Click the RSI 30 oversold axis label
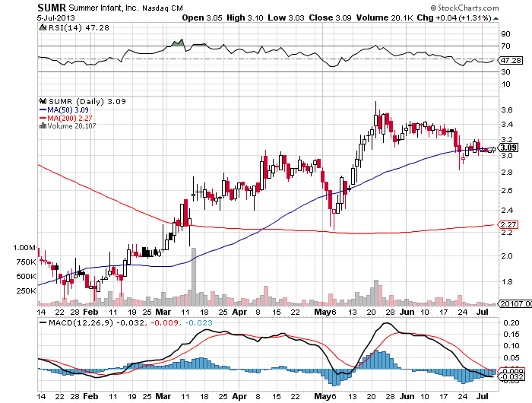Viewport: 532px width, 403px height. pyautogui.click(x=506, y=71)
